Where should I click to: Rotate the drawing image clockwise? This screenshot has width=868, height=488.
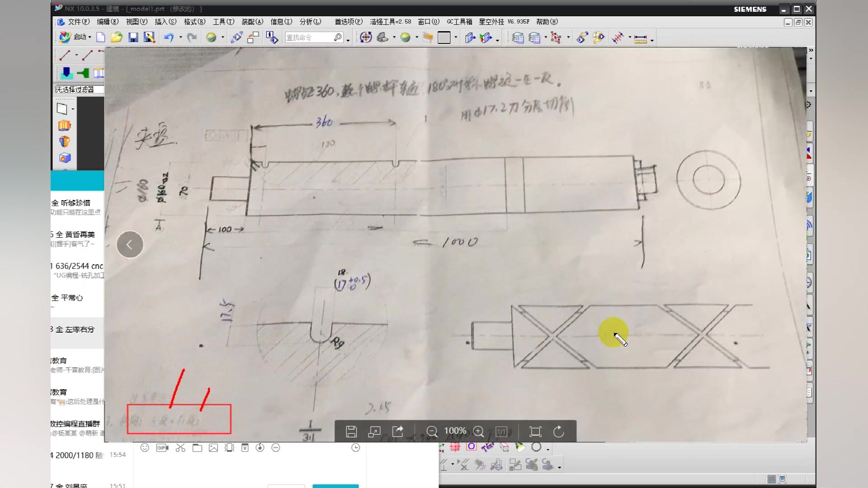[558, 431]
